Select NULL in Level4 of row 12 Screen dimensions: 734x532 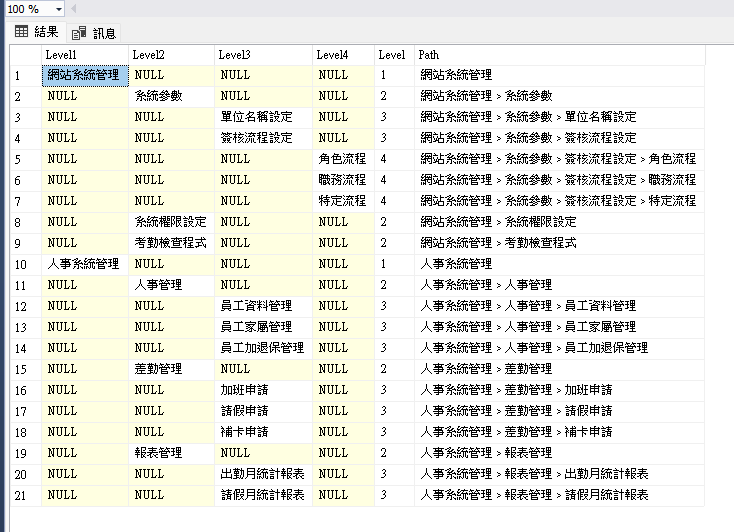point(344,306)
